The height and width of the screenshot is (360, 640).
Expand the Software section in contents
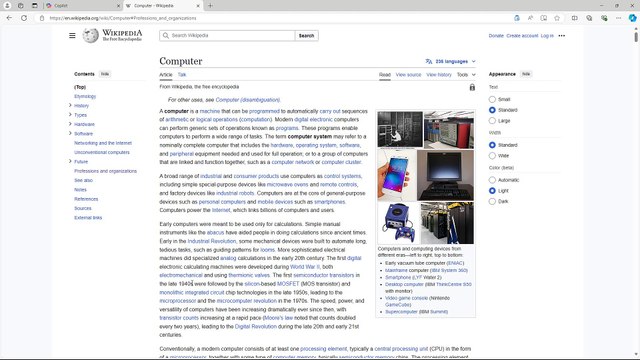pyautogui.click(x=70, y=133)
